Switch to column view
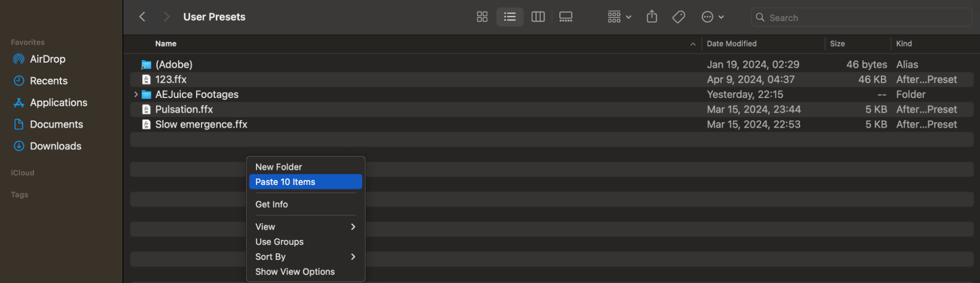980x283 pixels. (x=538, y=17)
